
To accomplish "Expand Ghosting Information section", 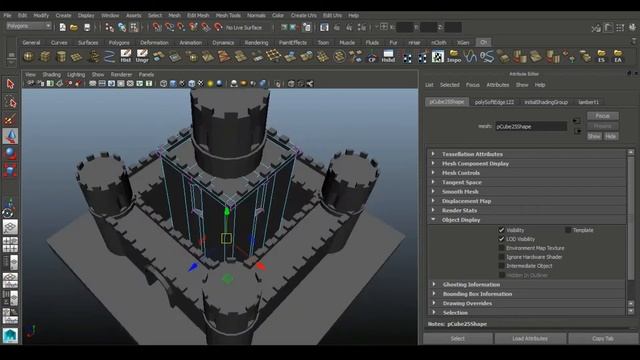I will [527, 284].
